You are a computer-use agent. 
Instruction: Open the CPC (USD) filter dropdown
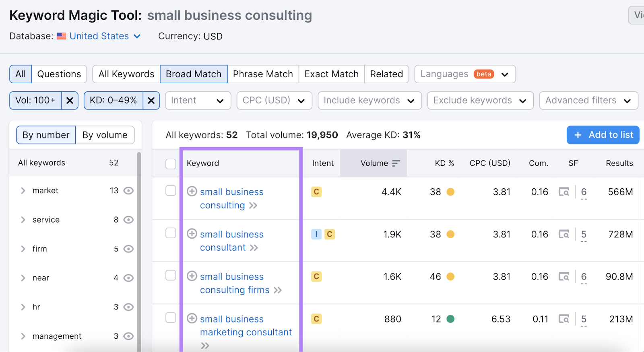275,101
